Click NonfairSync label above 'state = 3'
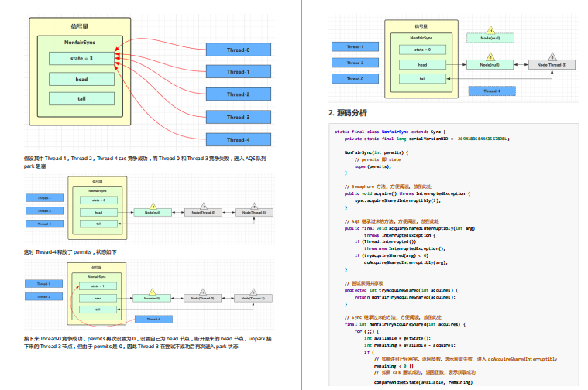Screen dimensions: 588x390 pyautogui.click(x=80, y=43)
